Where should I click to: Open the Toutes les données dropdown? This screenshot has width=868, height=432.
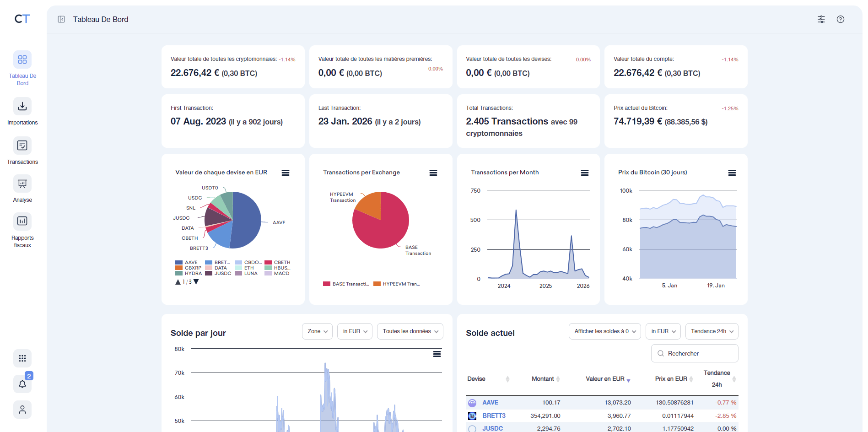point(410,331)
